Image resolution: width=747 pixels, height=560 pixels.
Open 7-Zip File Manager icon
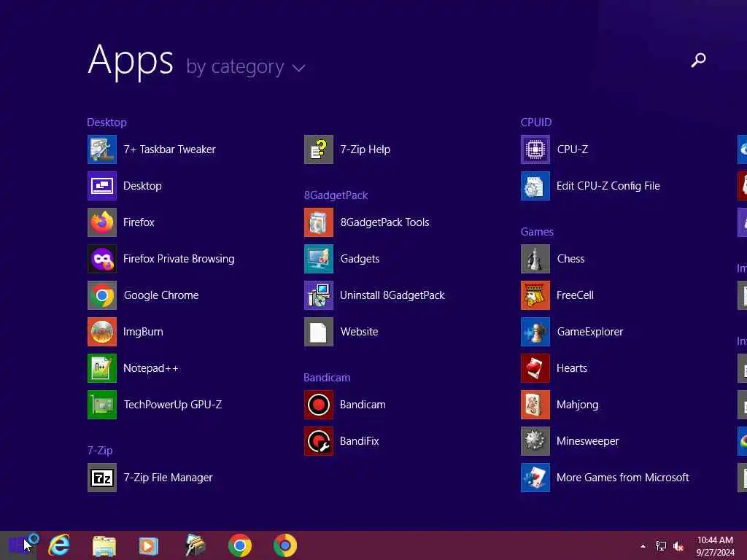tap(102, 478)
